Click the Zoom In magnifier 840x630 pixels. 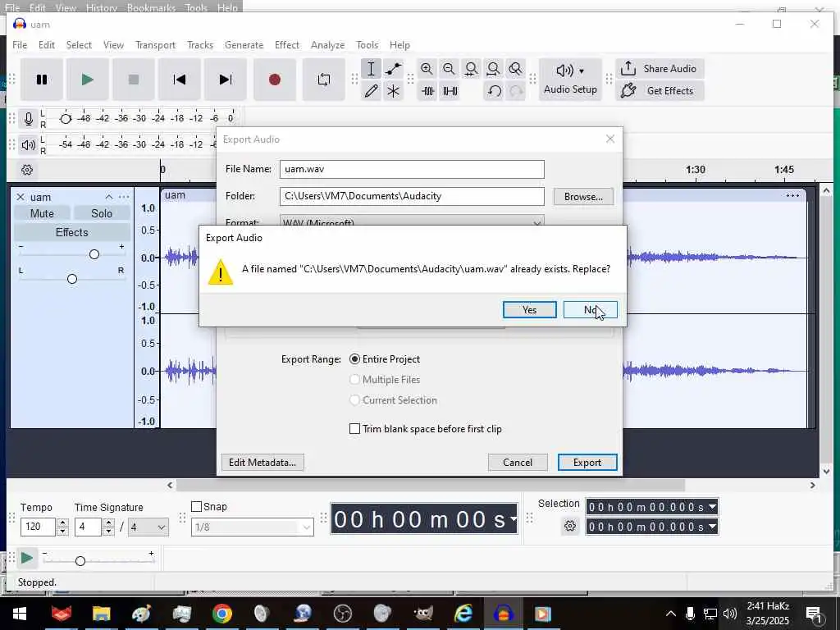click(427, 69)
